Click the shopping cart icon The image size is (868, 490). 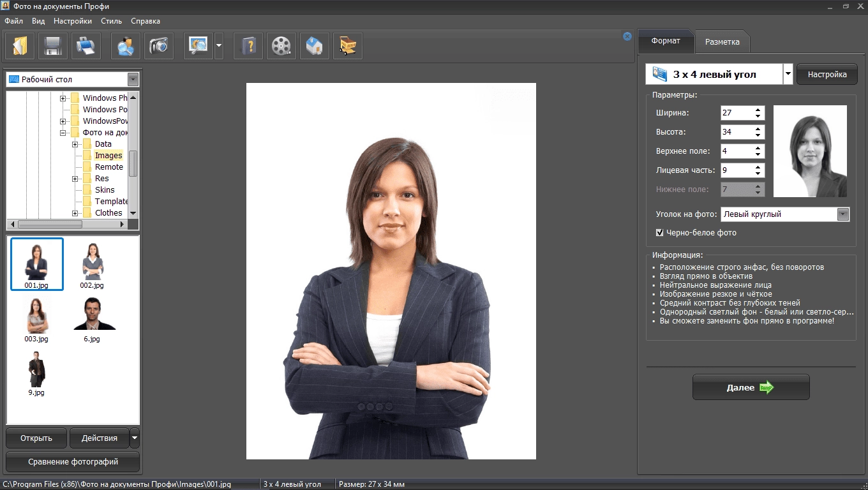(x=348, y=46)
